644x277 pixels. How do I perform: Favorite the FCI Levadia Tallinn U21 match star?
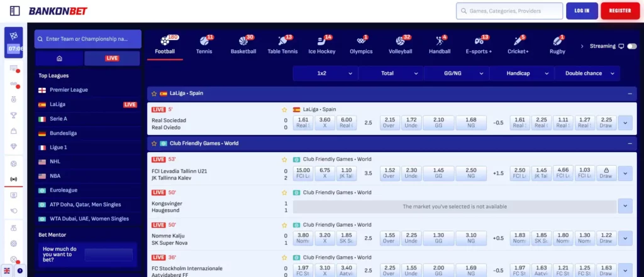click(284, 159)
